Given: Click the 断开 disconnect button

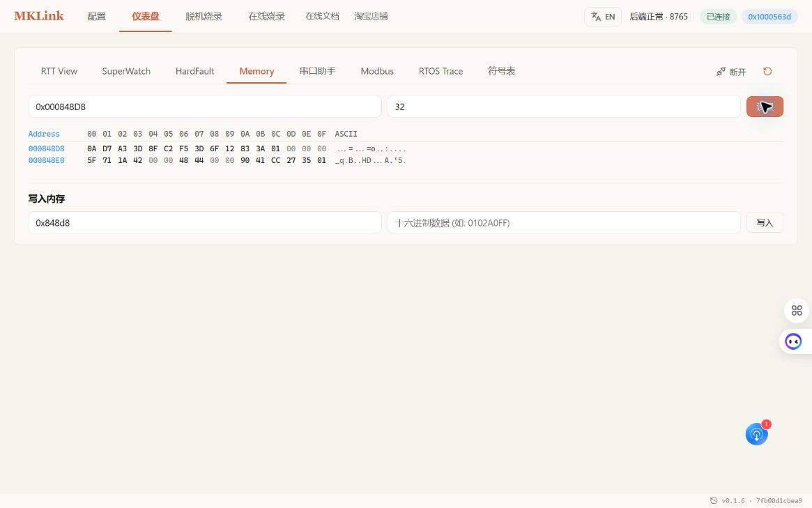Looking at the screenshot, I should [x=731, y=72].
